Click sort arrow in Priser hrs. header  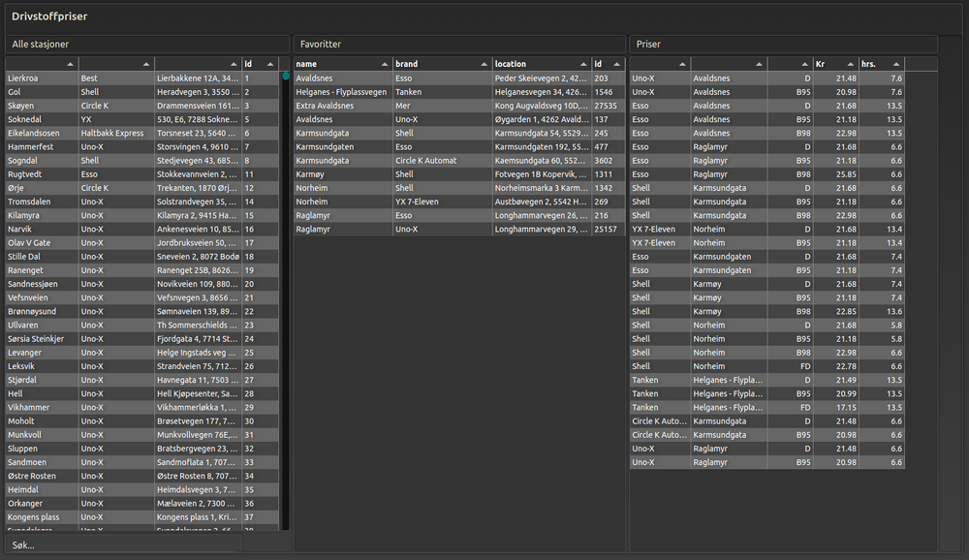click(895, 64)
